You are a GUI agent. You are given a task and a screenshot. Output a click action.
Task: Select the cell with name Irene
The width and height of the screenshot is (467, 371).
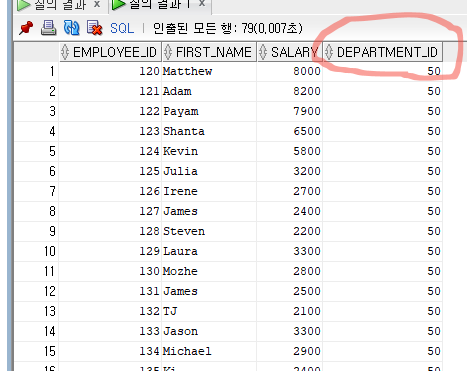209,191
